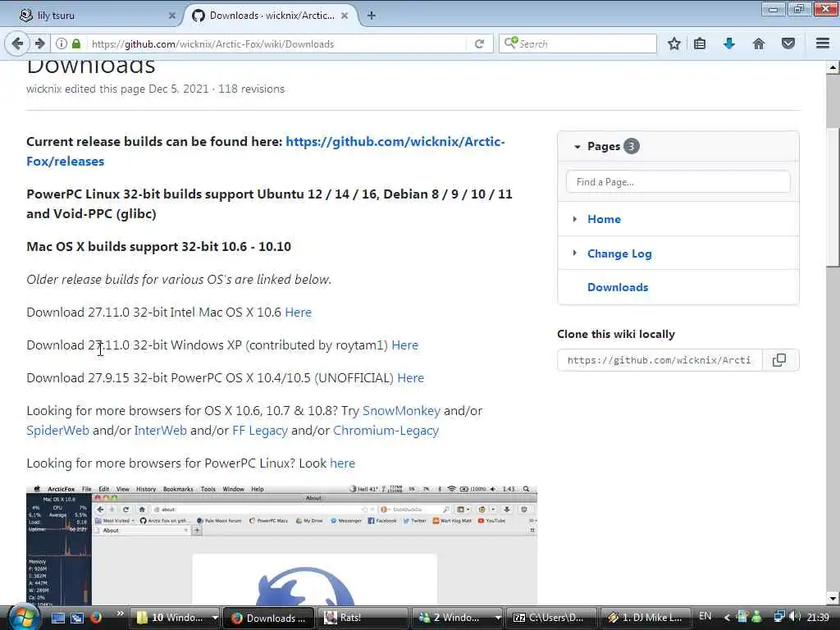840x630 pixels.
Task: Switch to 7z C:\Users taskbar window
Action: [552, 618]
